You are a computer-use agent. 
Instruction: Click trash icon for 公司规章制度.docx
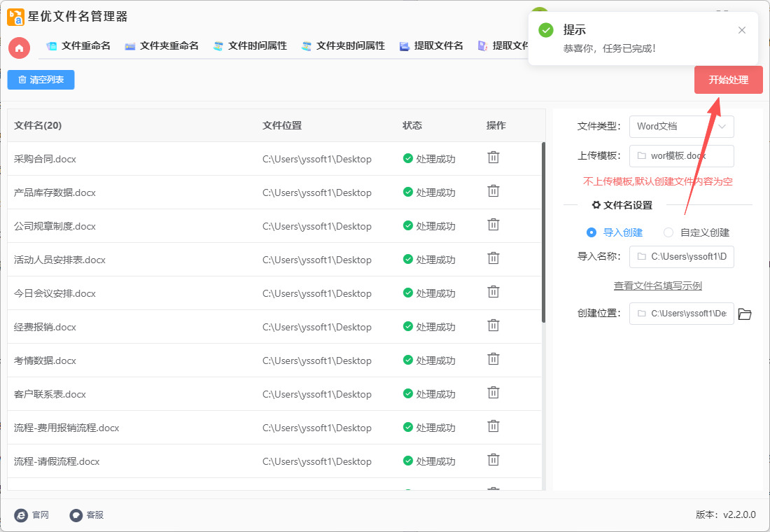click(x=493, y=225)
